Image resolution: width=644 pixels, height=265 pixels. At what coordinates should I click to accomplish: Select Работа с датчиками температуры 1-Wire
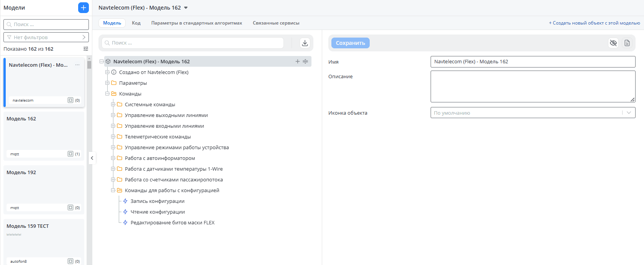[174, 169]
